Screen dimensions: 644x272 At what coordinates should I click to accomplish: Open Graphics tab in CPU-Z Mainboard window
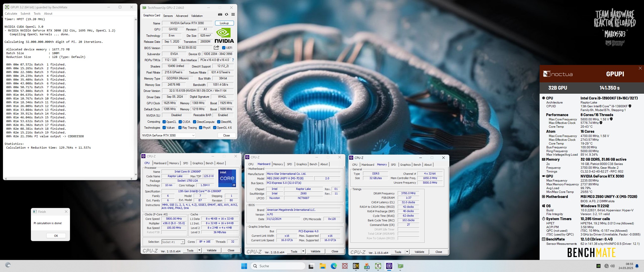[302, 164]
